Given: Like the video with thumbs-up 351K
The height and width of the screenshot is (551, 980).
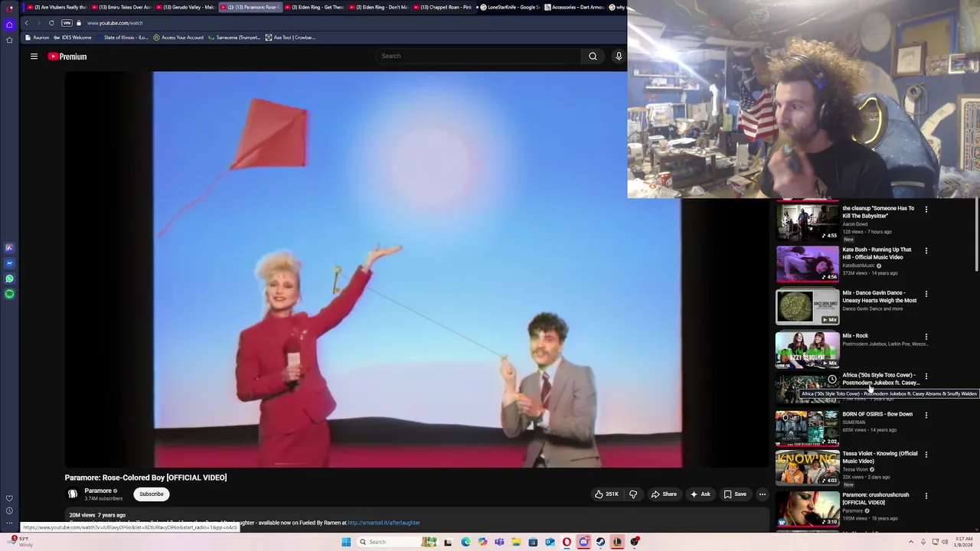Looking at the screenshot, I should [606, 494].
